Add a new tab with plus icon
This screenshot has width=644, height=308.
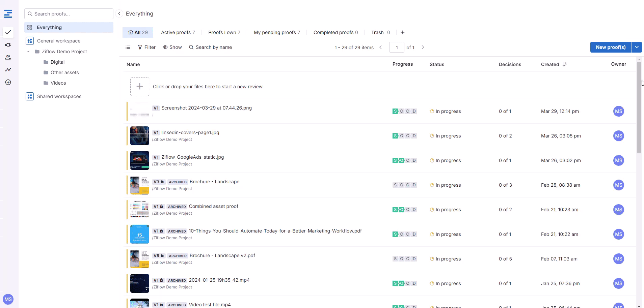402,32
